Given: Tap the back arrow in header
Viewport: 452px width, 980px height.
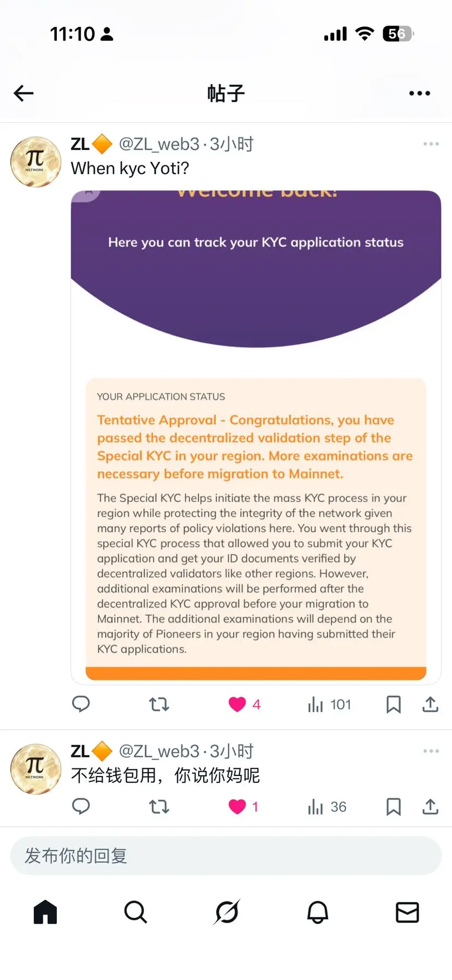Looking at the screenshot, I should click(x=23, y=93).
